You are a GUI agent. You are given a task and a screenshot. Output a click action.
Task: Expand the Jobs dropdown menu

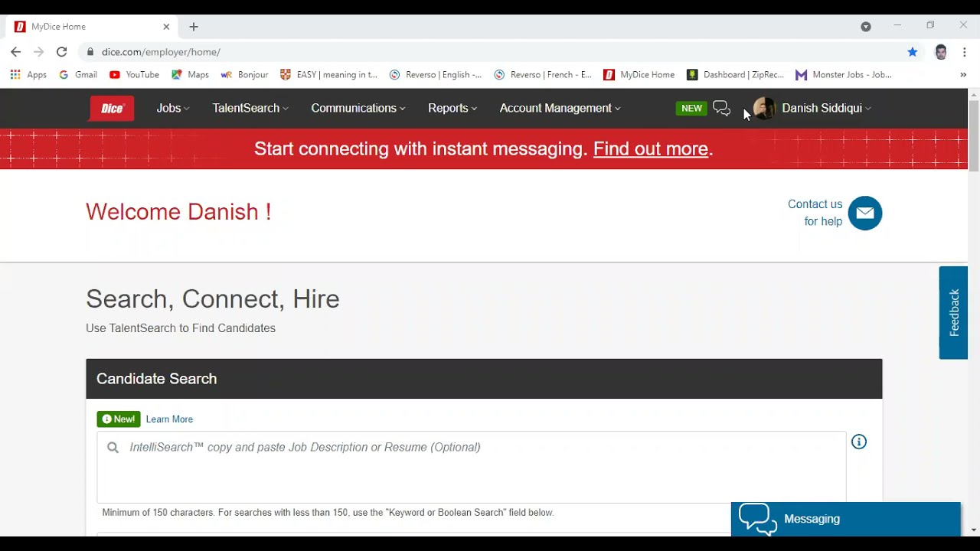tap(173, 109)
